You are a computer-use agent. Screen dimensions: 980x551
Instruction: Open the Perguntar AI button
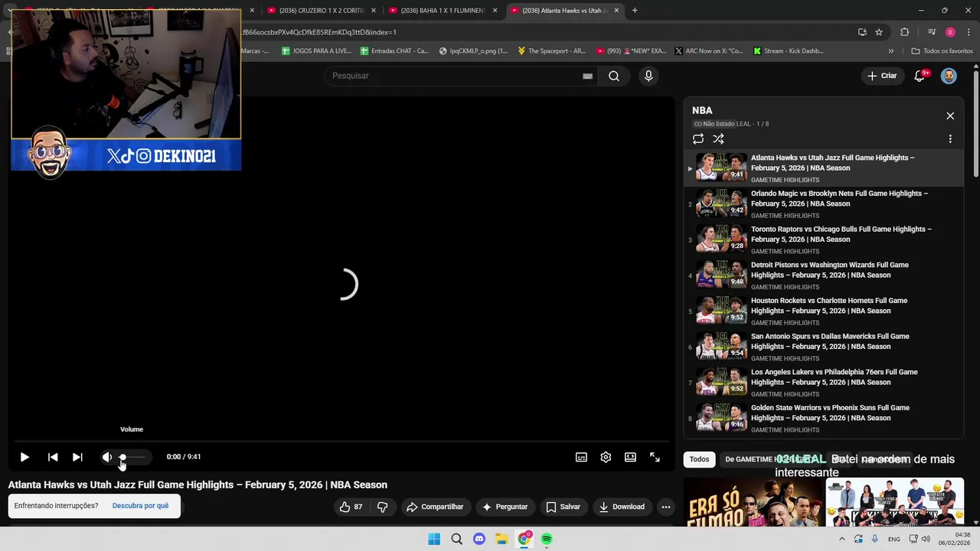505,507
